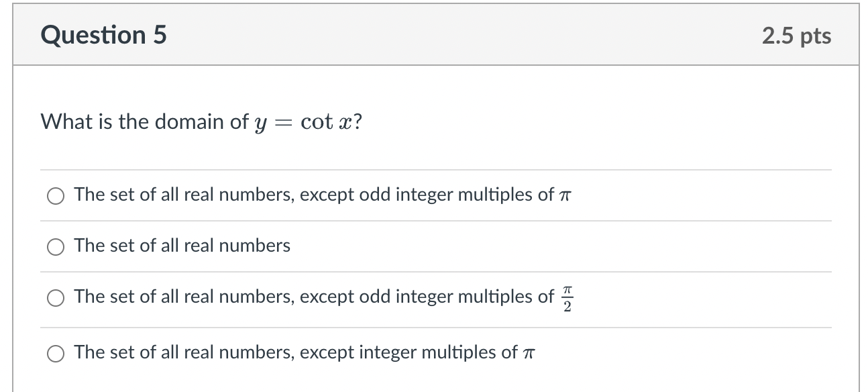868x392 pixels.
Task: Click the π symbol in the last answer
Action: click(529, 353)
